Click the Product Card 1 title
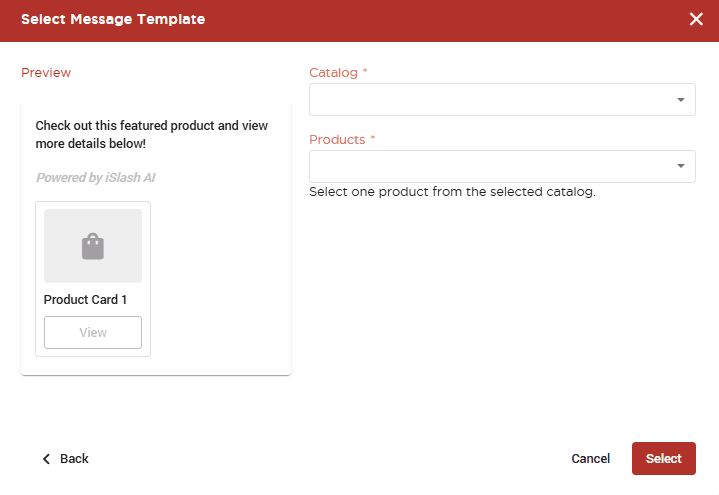 coord(85,300)
